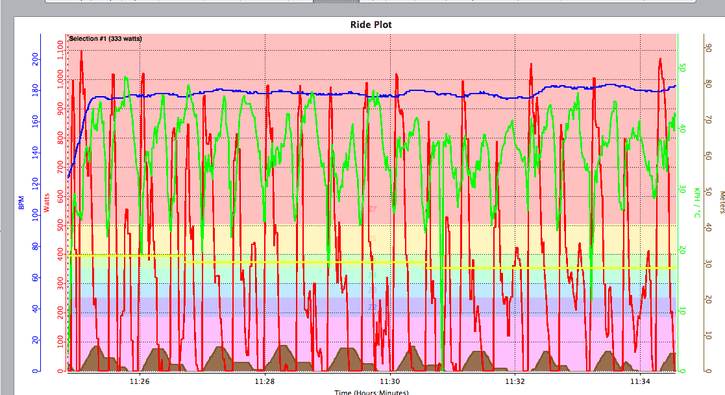This screenshot has width=725, height=395.
Task: Click the 300 tick on Watts axis
Action: [x=60, y=284]
